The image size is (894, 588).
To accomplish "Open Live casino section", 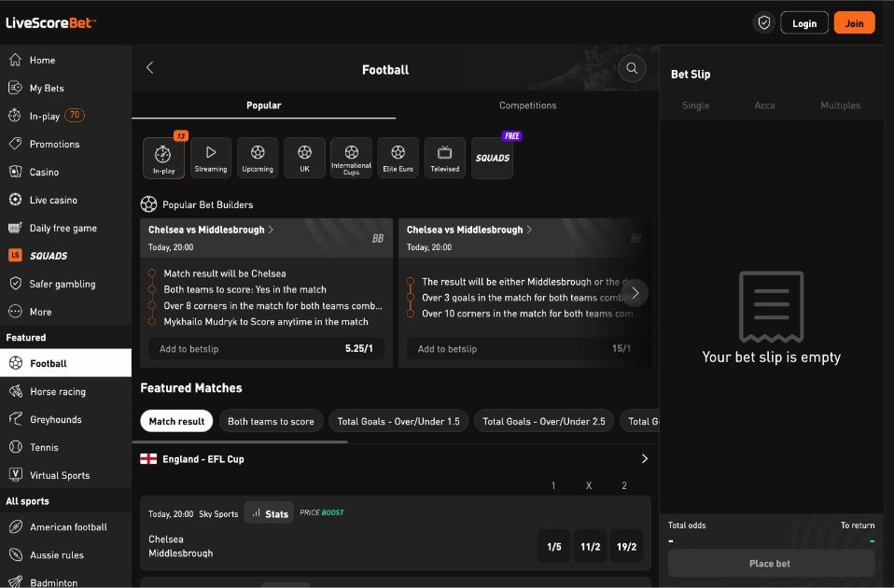I will (65, 200).
